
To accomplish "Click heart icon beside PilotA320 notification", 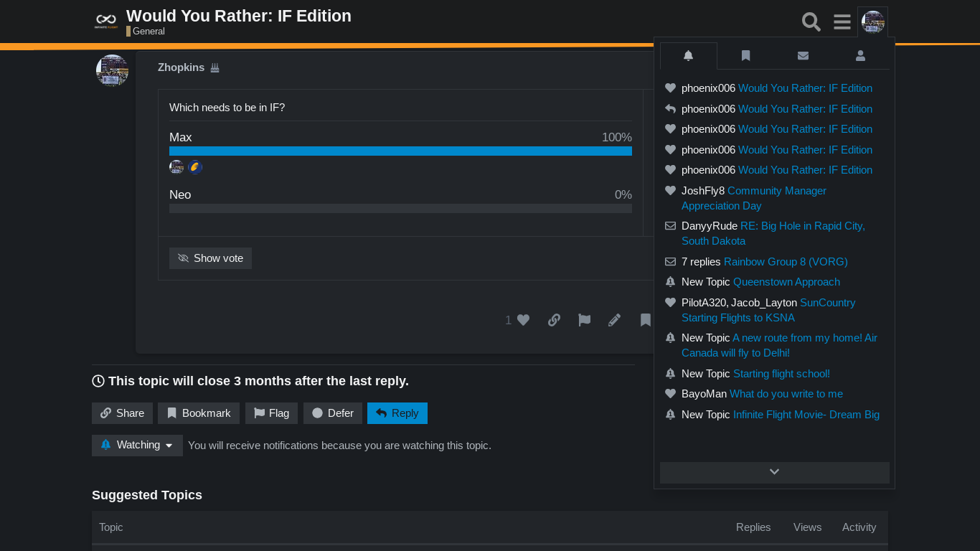I will [x=670, y=303].
